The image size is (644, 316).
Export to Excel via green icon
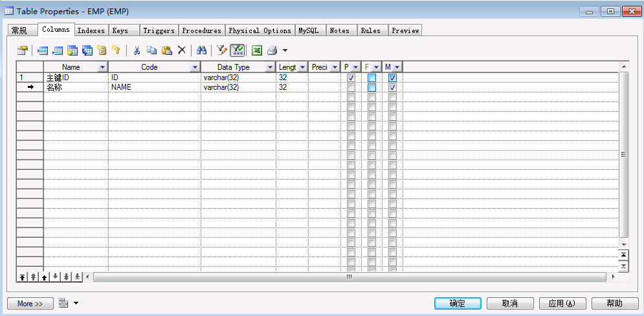tap(257, 50)
